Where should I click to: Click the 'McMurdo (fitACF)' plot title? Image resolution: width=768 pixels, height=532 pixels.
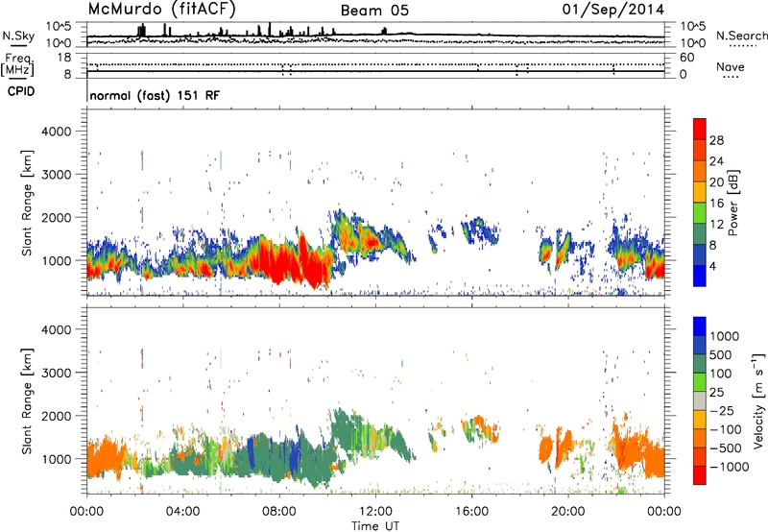[x=161, y=10]
